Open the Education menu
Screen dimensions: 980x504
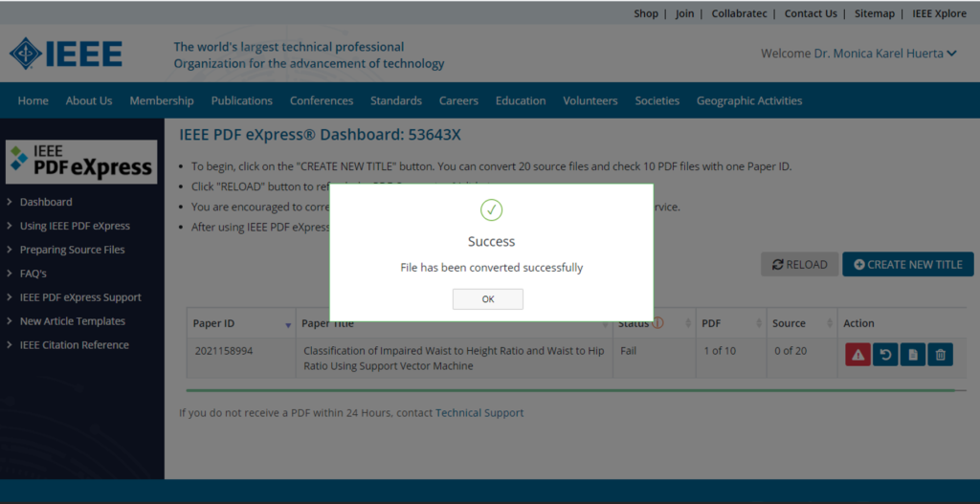pyautogui.click(x=520, y=100)
